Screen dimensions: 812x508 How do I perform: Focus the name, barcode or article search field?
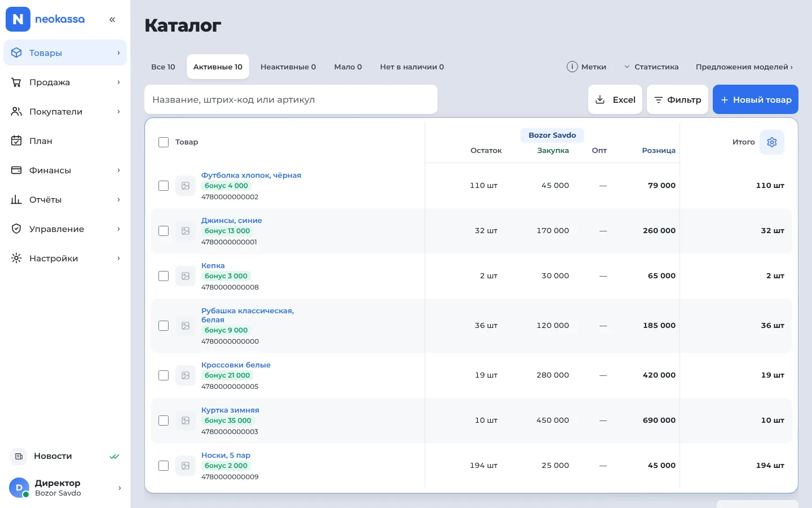291,99
